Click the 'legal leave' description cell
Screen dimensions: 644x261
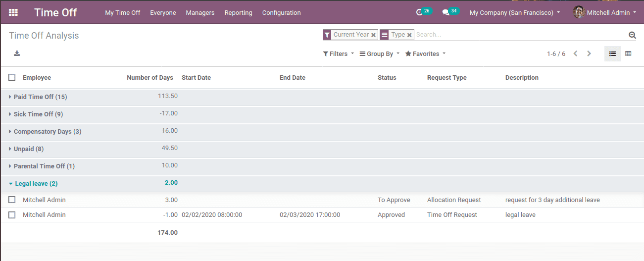(x=520, y=215)
